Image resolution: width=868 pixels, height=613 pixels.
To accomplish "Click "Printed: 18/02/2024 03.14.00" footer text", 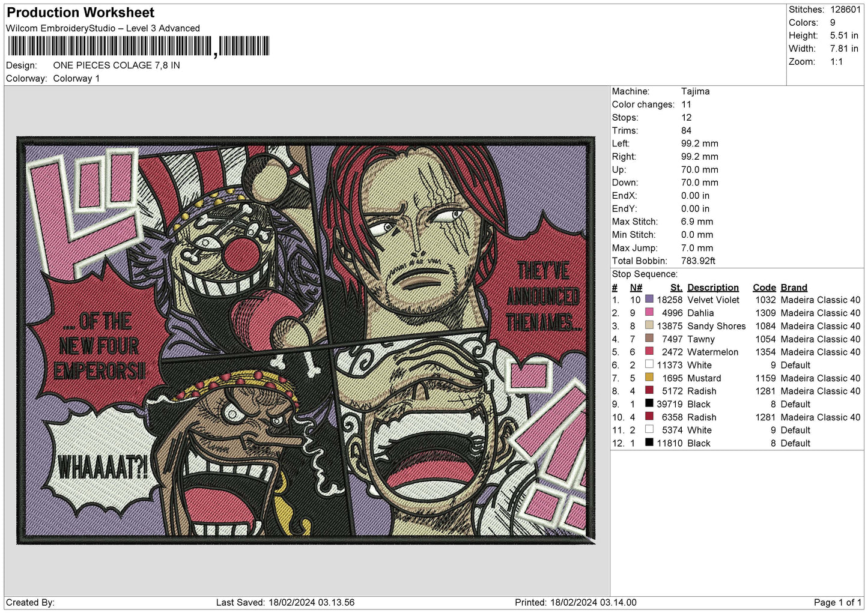I will 575,602.
